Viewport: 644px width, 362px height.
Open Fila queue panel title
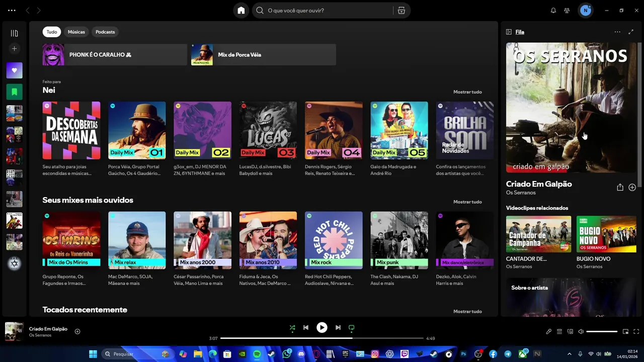pos(520,32)
